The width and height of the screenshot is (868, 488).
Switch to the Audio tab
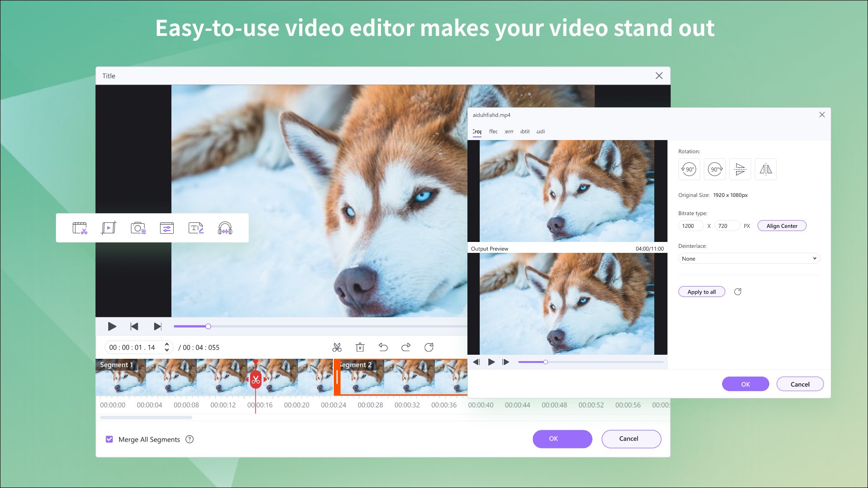[540, 131]
